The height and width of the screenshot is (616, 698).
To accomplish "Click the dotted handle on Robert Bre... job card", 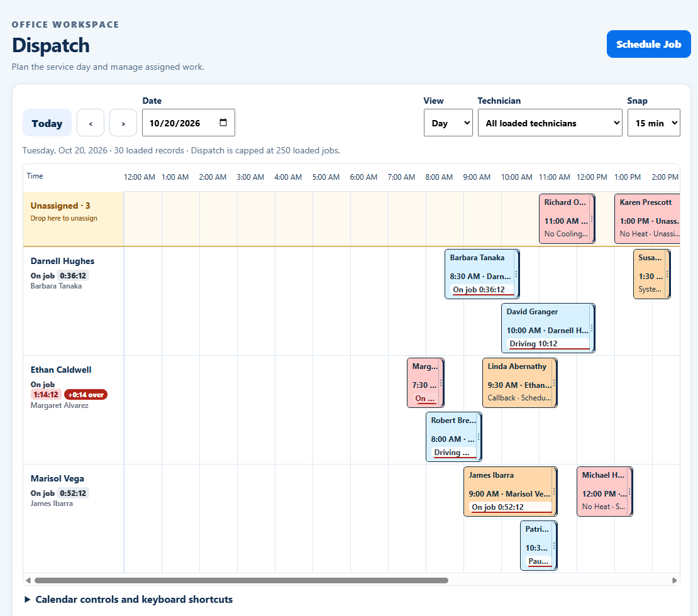I will pos(479,437).
